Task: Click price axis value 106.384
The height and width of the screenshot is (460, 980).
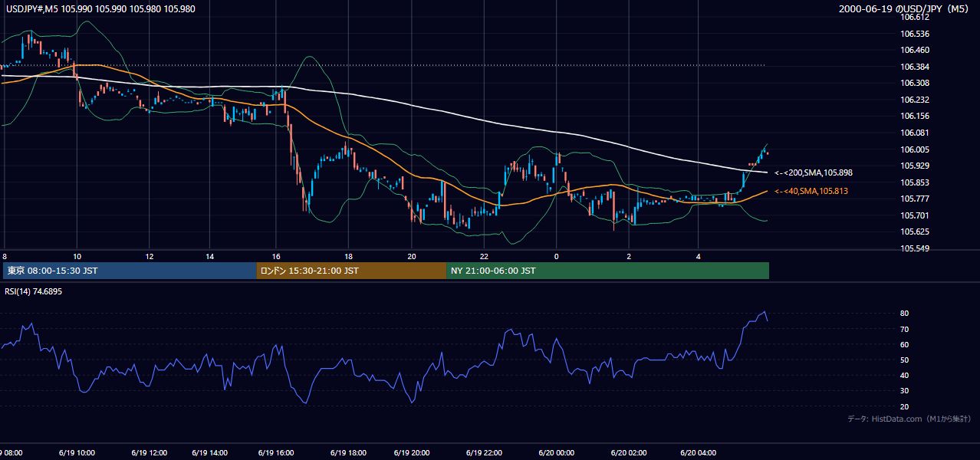Action: pyautogui.click(x=915, y=67)
